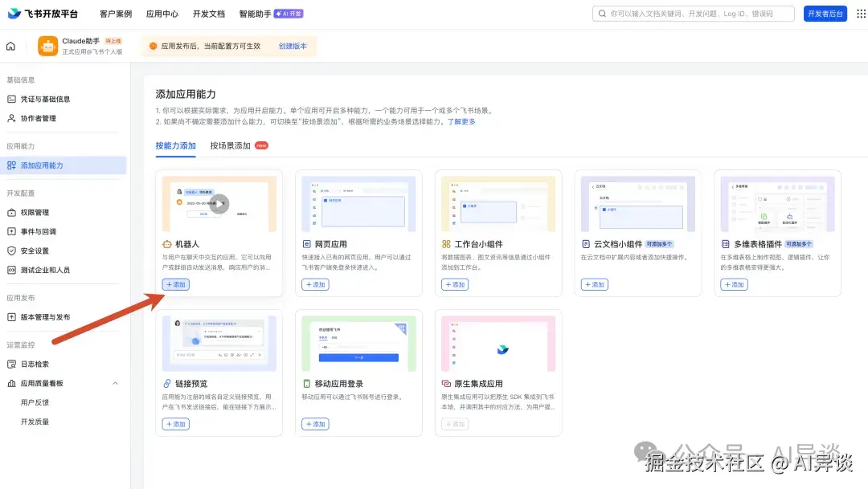Image resolution: width=868 pixels, height=489 pixels.
Task: Open the 客户案例 menu
Action: point(116,14)
